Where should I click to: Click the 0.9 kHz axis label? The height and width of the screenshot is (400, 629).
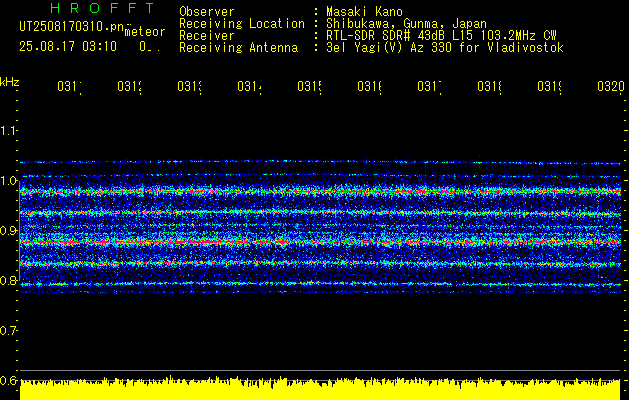click(8, 230)
